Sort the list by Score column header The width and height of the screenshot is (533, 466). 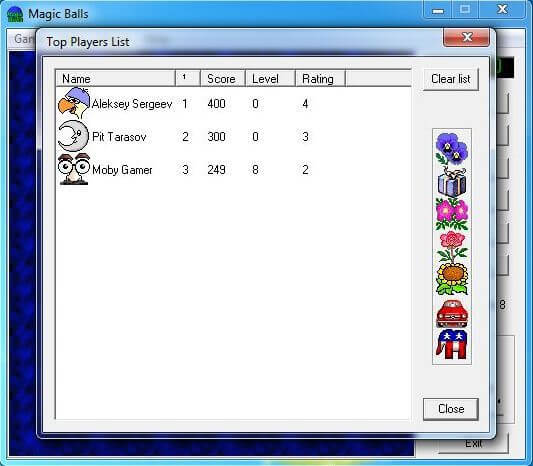[x=223, y=79]
